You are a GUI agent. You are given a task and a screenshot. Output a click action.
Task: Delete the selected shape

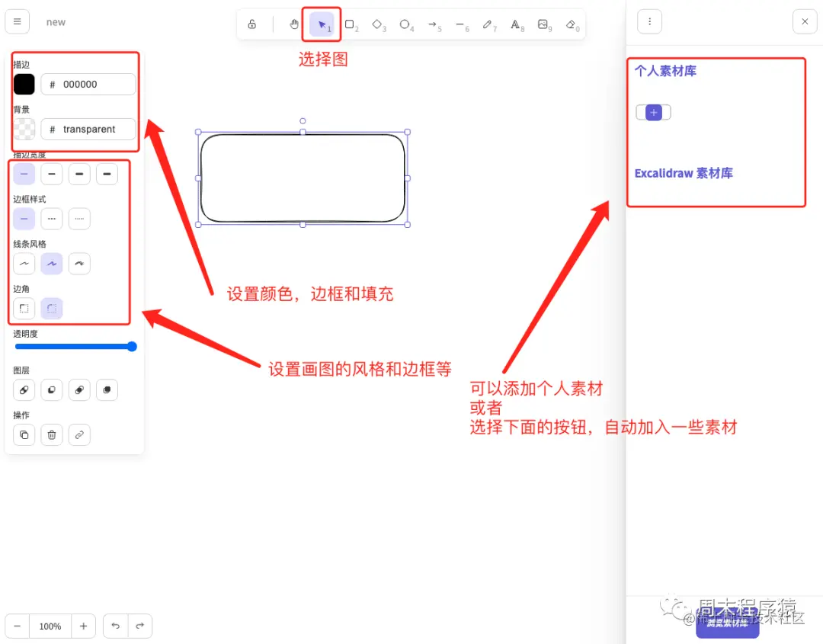tap(52, 434)
